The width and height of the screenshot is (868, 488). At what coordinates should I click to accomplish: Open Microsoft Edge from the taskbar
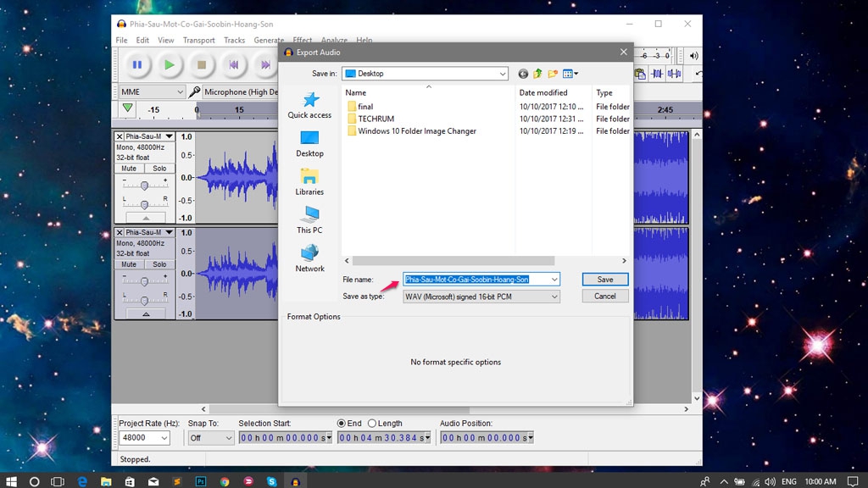tap(82, 481)
